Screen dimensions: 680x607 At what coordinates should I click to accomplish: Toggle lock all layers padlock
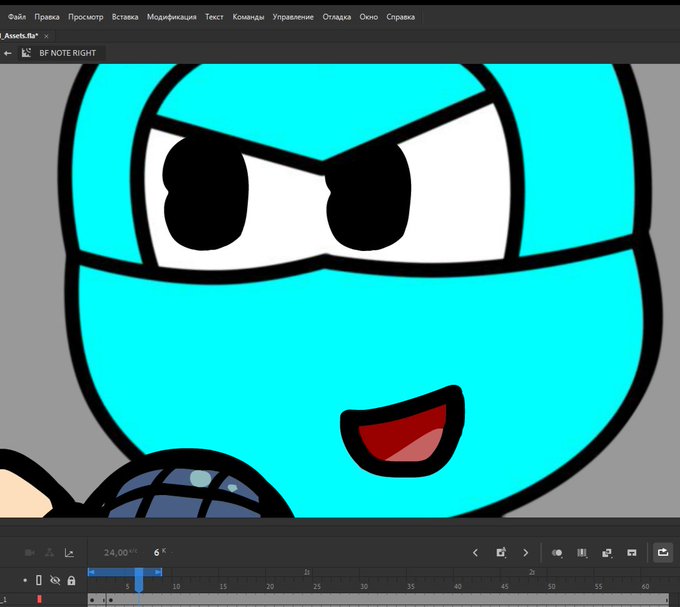click(71, 580)
